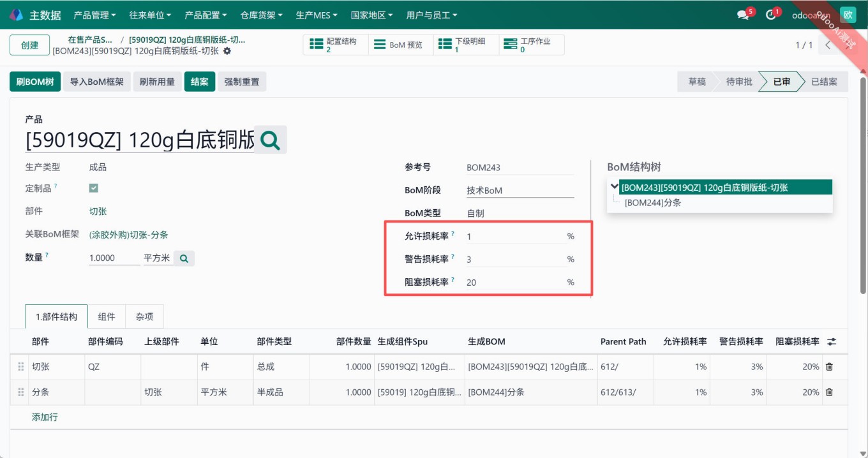Click the 创建 button
868x458 pixels.
[x=30, y=45]
